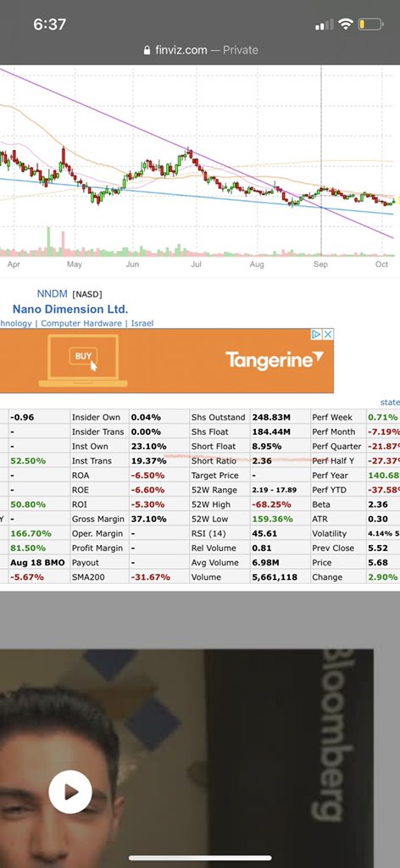Tap the BUY button in the Tangerine ad
This screenshot has width=400, height=868.
pyautogui.click(x=83, y=356)
